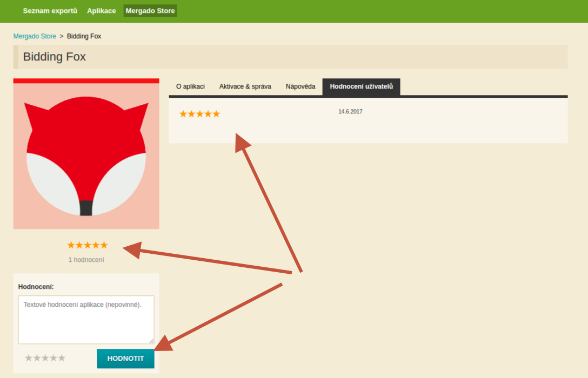
Task: Select the second gray rating star
Action: (37, 358)
